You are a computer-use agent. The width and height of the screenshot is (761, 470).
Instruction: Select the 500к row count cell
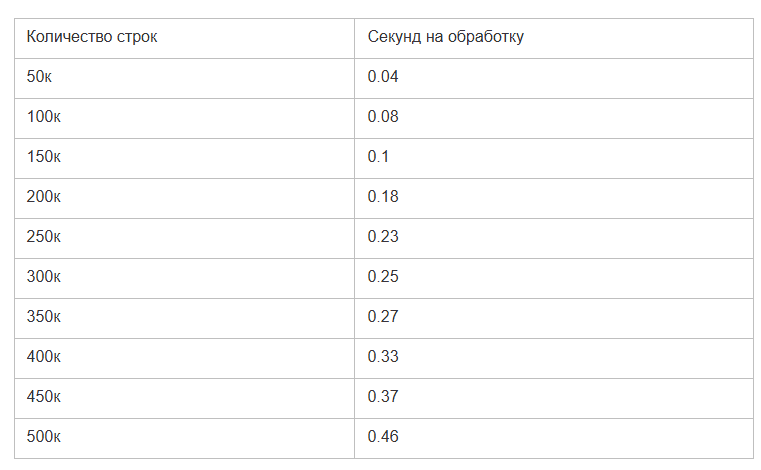coord(44,437)
